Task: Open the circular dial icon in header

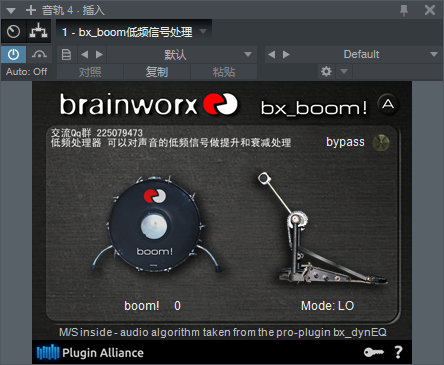Action: 13,32
